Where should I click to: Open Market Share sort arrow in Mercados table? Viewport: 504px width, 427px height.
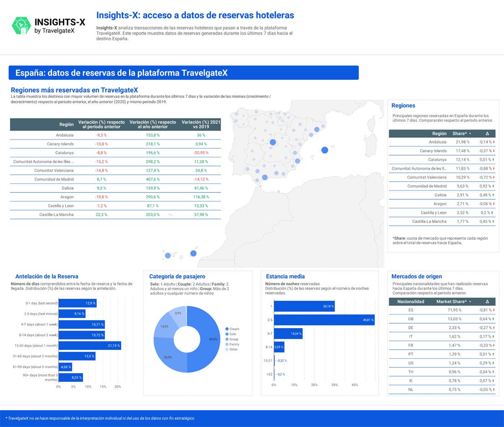click(x=470, y=302)
